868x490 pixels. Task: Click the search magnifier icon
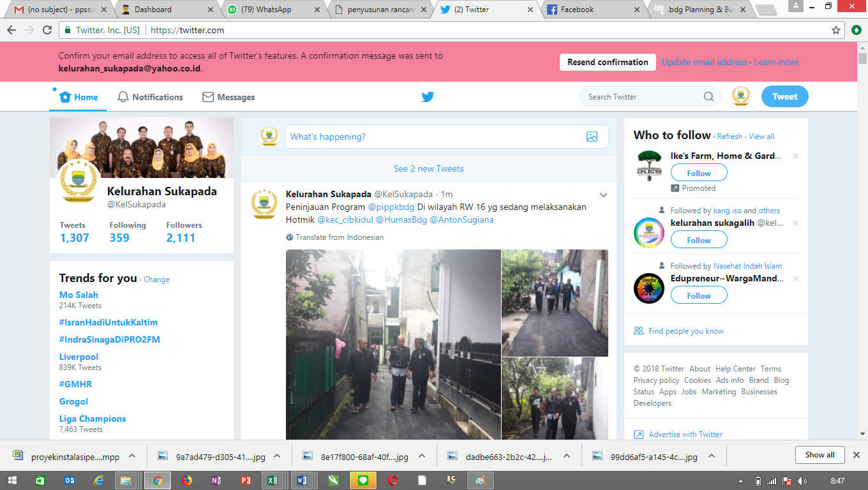coord(708,97)
